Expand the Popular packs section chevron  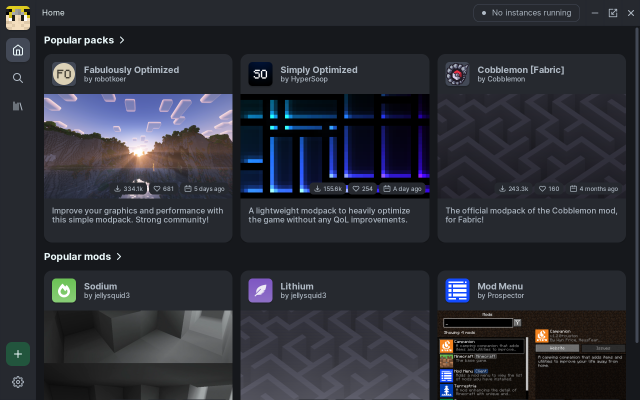[x=122, y=41]
